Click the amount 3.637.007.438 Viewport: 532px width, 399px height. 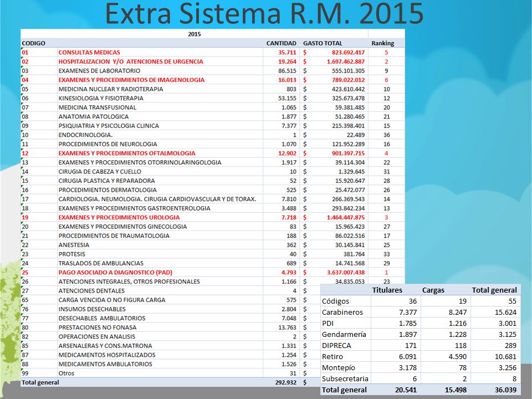[x=346, y=272]
